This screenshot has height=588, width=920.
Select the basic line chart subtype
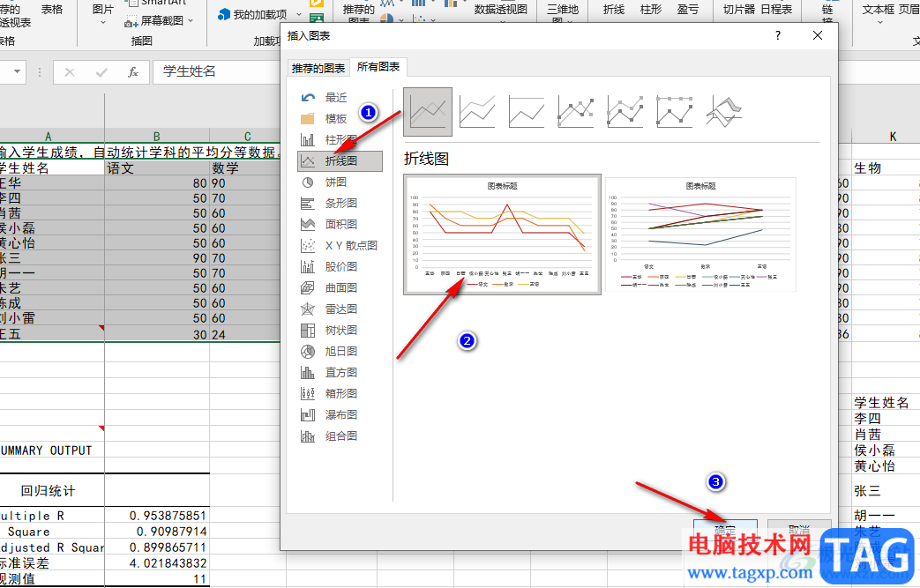click(428, 111)
